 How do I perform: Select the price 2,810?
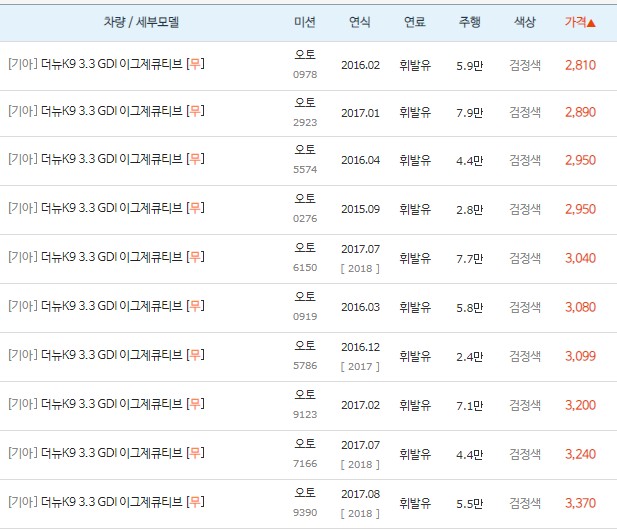[580, 65]
